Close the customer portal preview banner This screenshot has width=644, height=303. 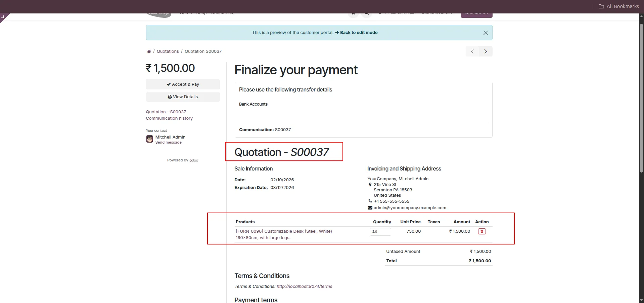tap(485, 33)
